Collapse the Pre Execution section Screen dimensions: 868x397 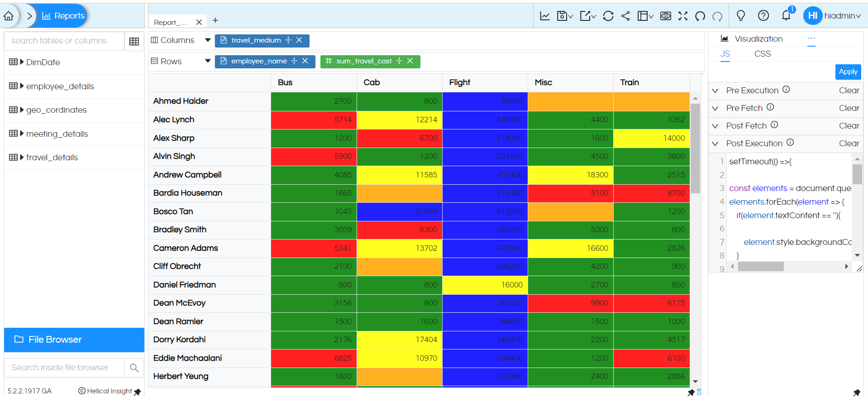pyautogui.click(x=715, y=91)
